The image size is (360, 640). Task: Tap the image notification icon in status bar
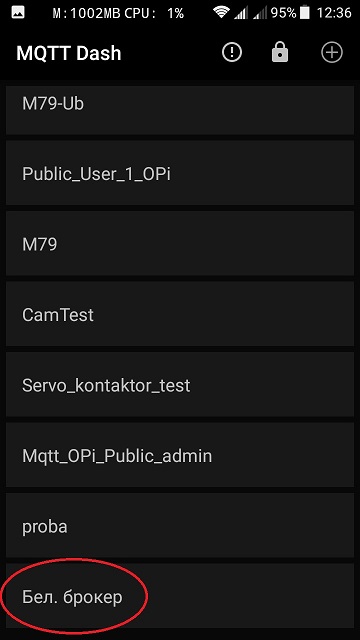pos(18,13)
